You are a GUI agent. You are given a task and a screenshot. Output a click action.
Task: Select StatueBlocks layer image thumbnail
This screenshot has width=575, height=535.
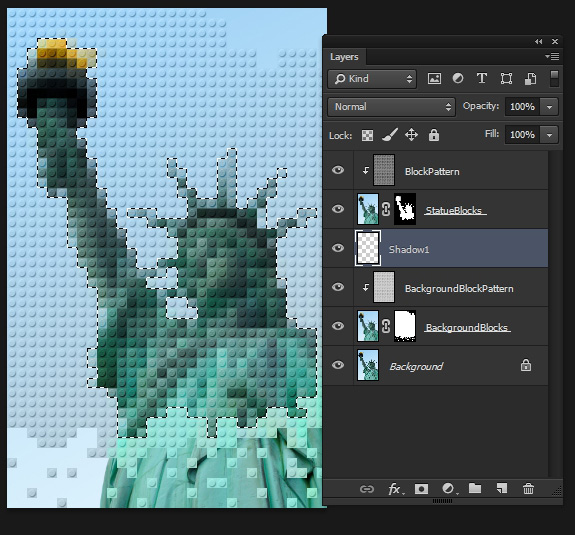click(368, 209)
